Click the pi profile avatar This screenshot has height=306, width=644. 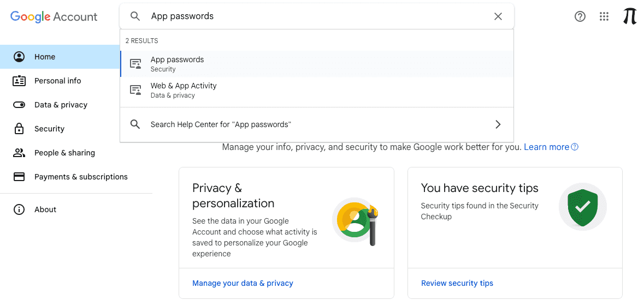[x=630, y=16]
